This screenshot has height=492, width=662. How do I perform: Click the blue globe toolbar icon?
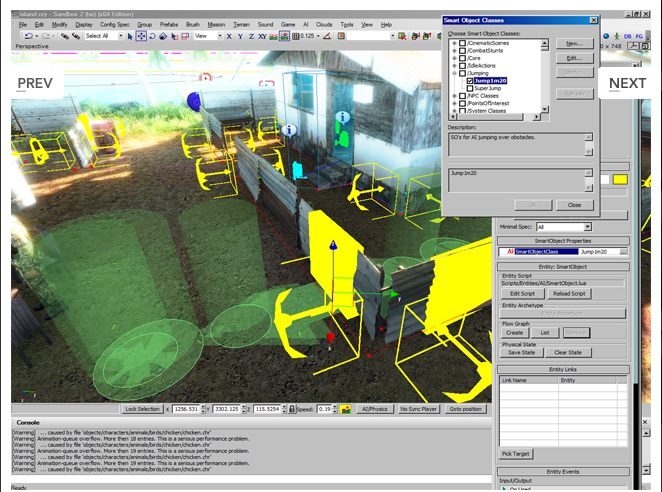pos(606,36)
